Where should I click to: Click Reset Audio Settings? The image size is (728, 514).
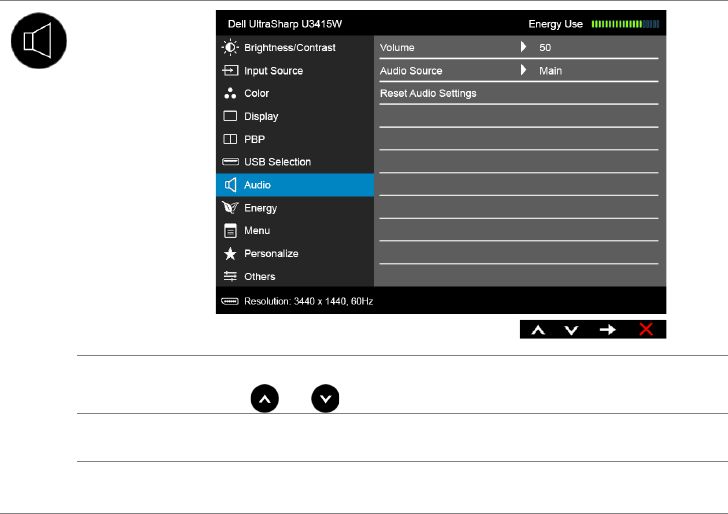[x=428, y=93]
